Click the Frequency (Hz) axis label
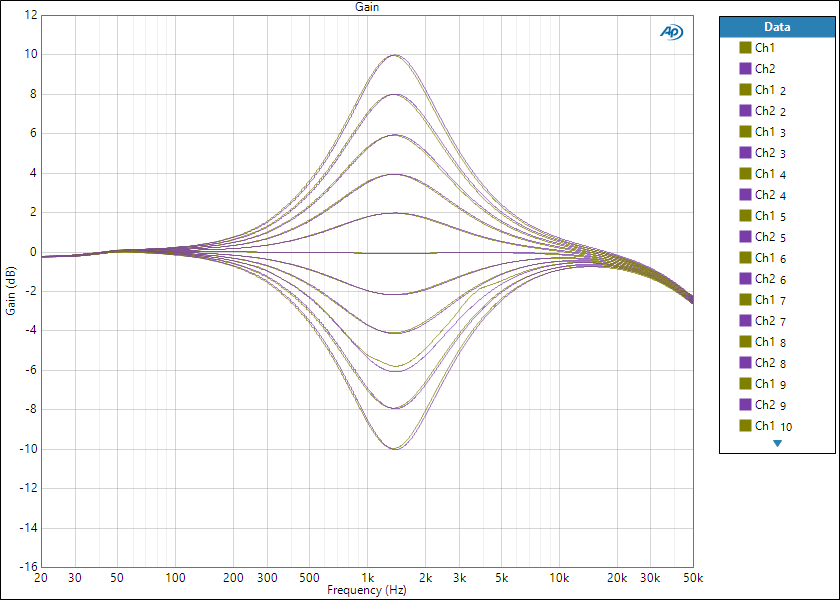This screenshot has height=600, width=840. 367,590
